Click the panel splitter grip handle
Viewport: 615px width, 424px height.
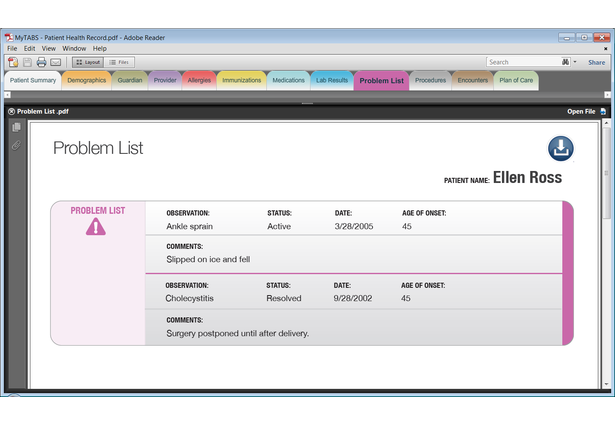pos(307,104)
